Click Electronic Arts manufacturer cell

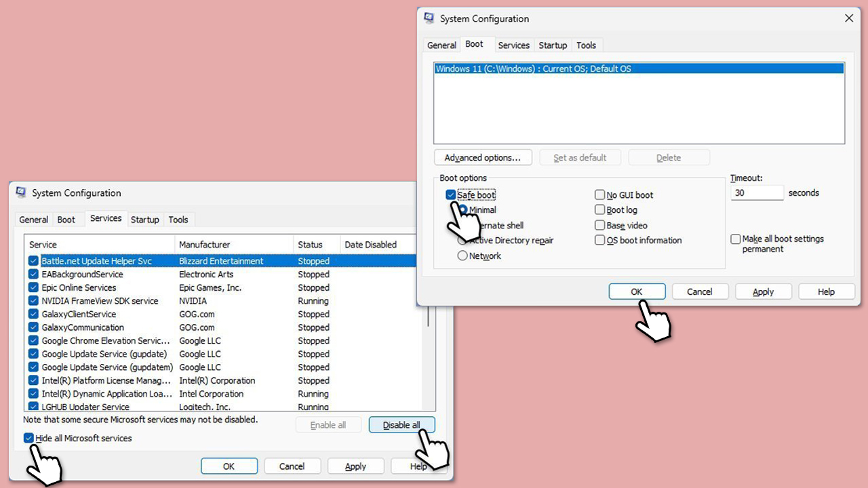206,274
